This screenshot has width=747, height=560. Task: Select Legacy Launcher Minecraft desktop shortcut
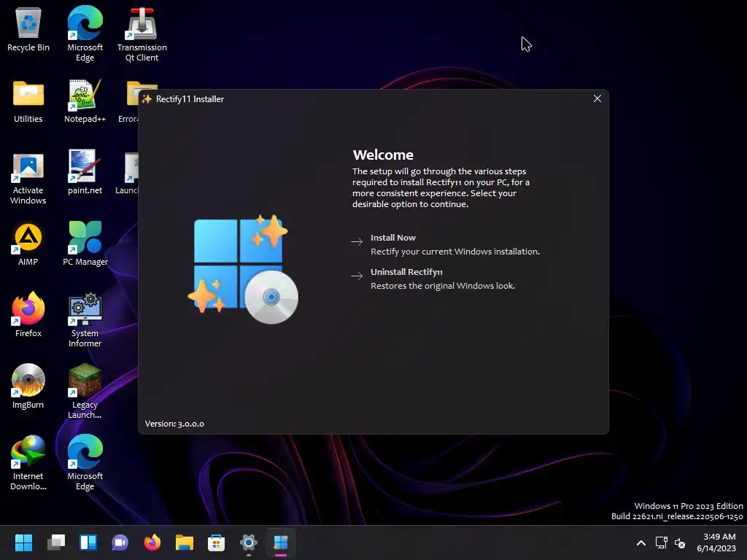tap(85, 391)
